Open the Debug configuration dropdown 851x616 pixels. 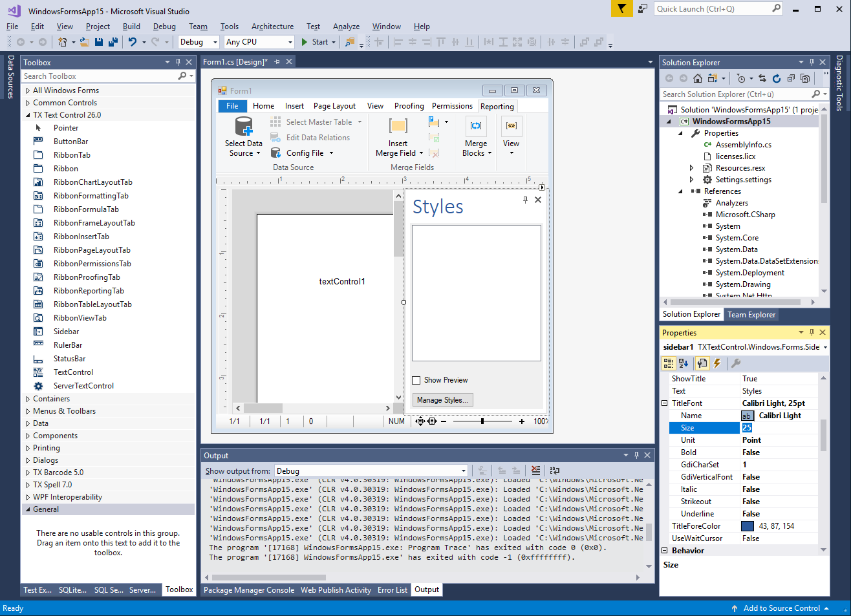point(199,42)
